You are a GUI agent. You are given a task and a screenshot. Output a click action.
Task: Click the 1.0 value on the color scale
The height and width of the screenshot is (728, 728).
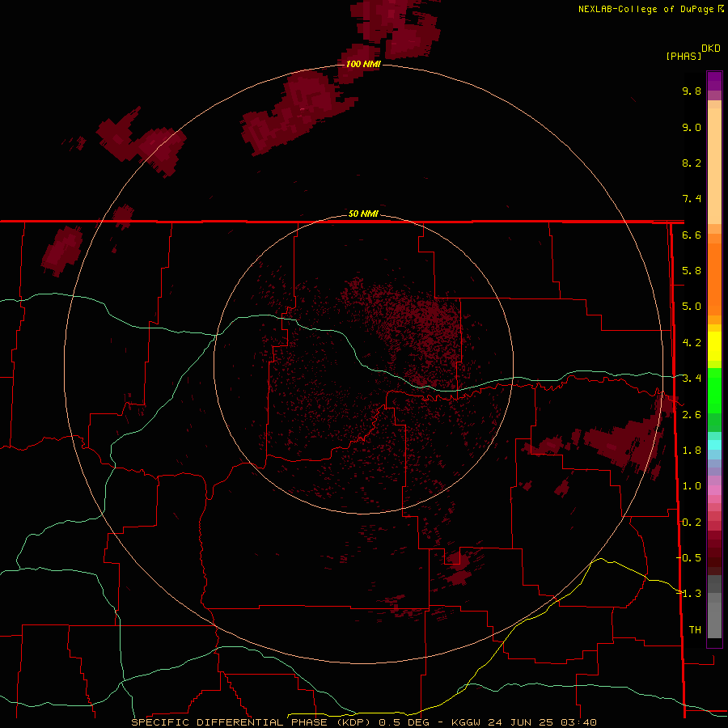pos(692,486)
